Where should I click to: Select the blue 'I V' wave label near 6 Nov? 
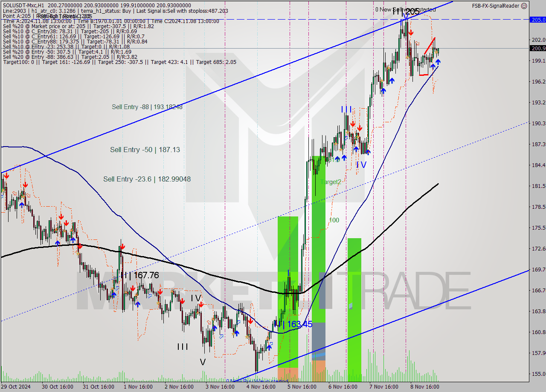pyautogui.click(x=361, y=164)
